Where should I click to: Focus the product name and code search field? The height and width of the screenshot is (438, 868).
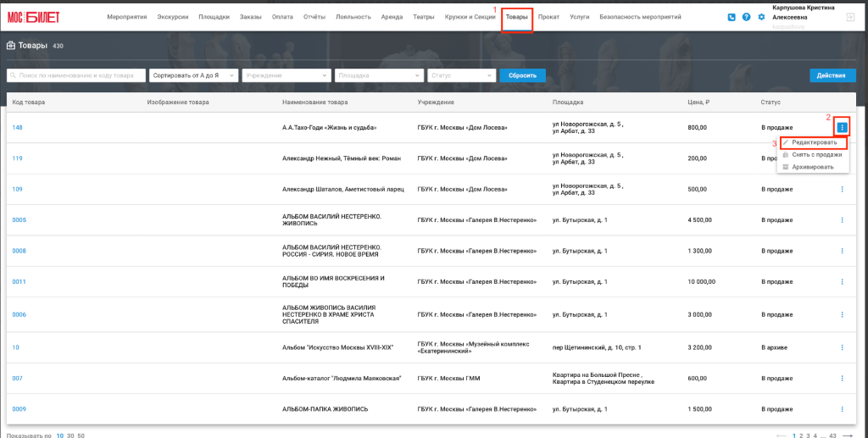tap(76, 75)
